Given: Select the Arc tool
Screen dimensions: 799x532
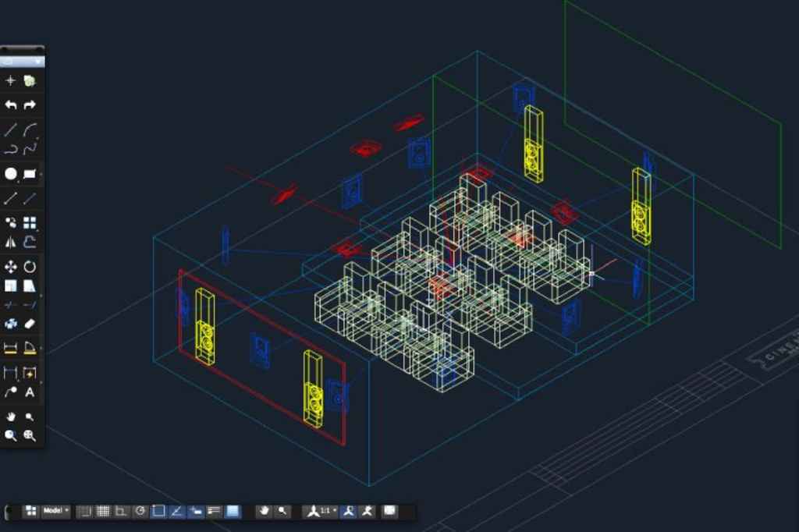Looking at the screenshot, I should coord(30,129).
